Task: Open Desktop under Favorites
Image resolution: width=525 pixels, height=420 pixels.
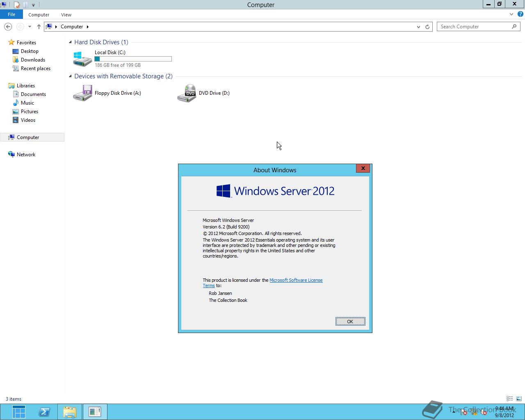Action: [30, 51]
